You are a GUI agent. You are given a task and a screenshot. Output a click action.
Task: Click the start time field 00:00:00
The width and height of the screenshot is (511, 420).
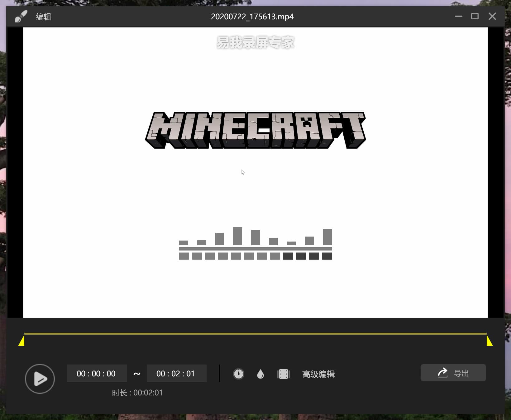(x=97, y=373)
